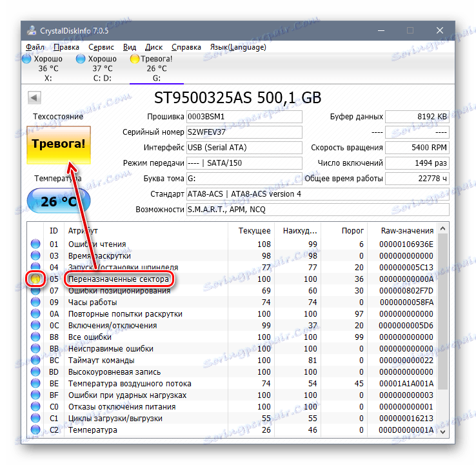The height and width of the screenshot is (465, 476).
Task: Open the Сервис menu
Action: (101, 47)
